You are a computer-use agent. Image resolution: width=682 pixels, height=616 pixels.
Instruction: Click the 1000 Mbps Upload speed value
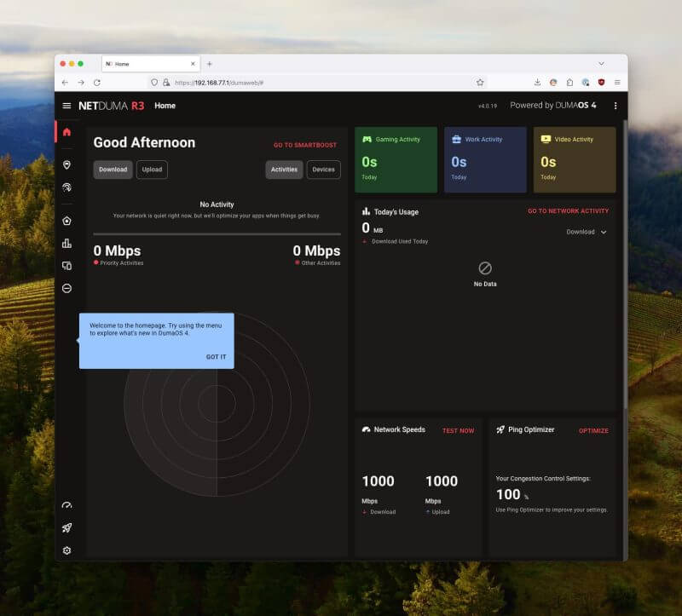tap(442, 481)
